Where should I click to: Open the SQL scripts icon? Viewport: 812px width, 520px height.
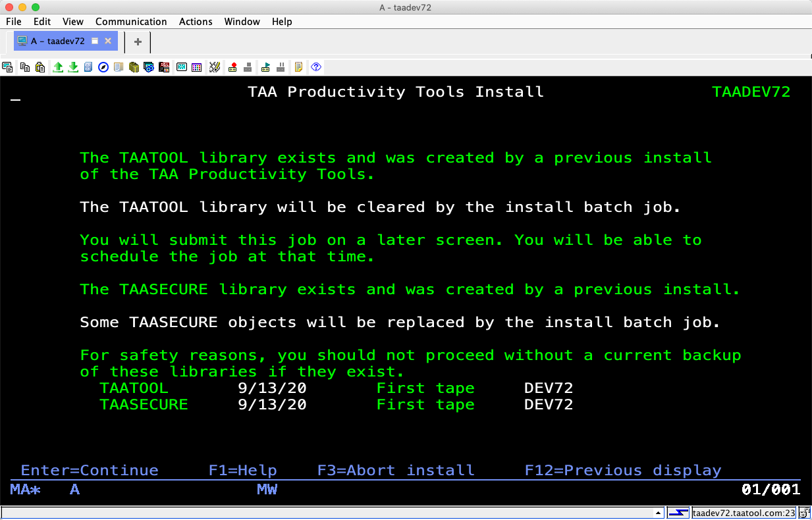pos(164,67)
